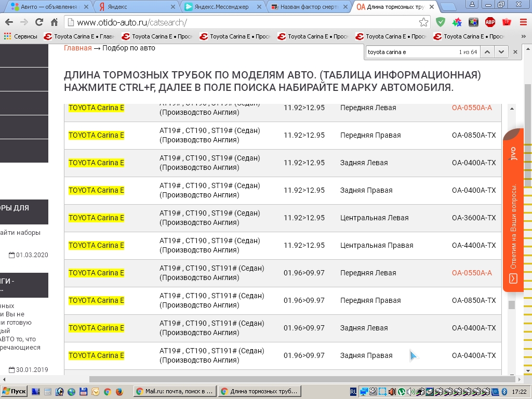The height and width of the screenshot is (399, 532).
Task: Switch to Mail.ru taskbar window
Action: pyautogui.click(x=174, y=391)
